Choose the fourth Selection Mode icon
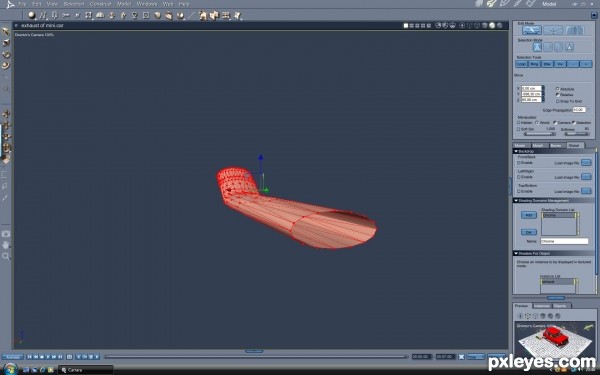The height and width of the screenshot is (375, 600). pos(569,47)
